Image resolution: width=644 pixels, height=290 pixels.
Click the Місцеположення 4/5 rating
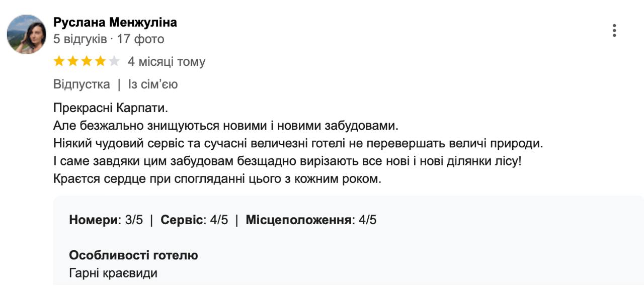click(311, 220)
